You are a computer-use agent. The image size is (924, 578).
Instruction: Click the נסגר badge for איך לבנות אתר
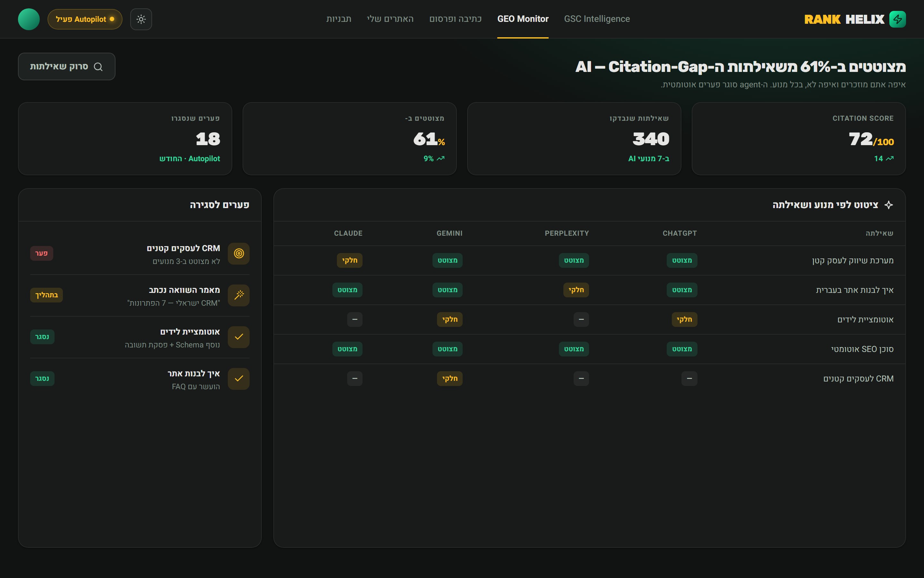click(x=42, y=379)
